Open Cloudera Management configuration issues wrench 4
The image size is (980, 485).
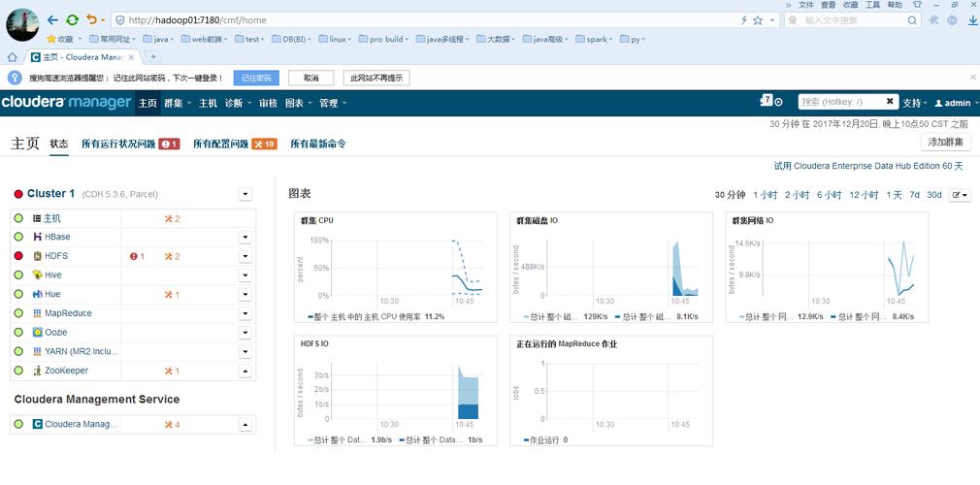[172, 425]
